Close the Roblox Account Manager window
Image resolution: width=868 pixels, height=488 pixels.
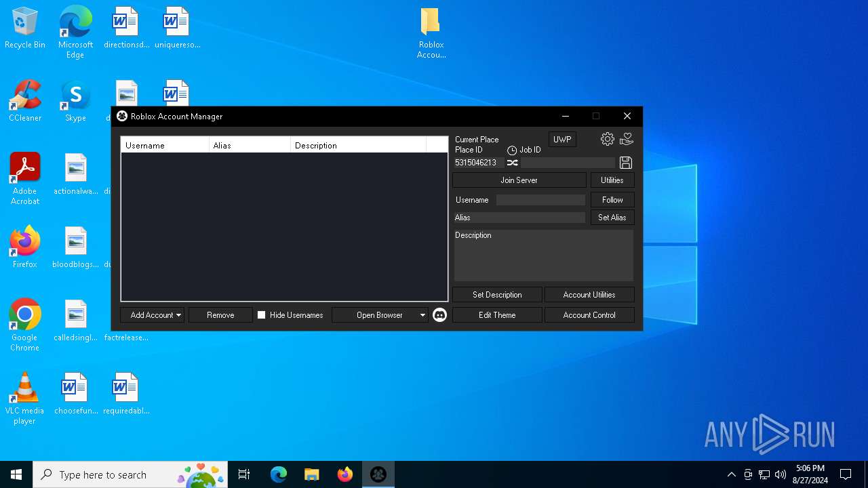(627, 116)
